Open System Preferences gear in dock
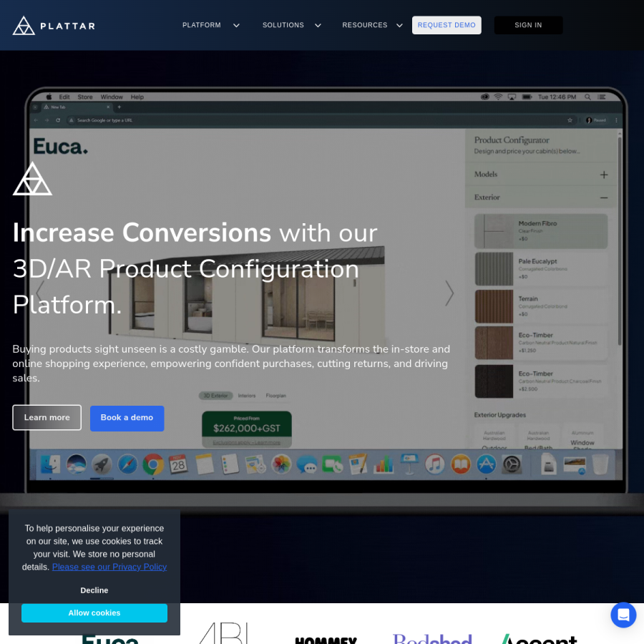The height and width of the screenshot is (644, 644). point(512,464)
